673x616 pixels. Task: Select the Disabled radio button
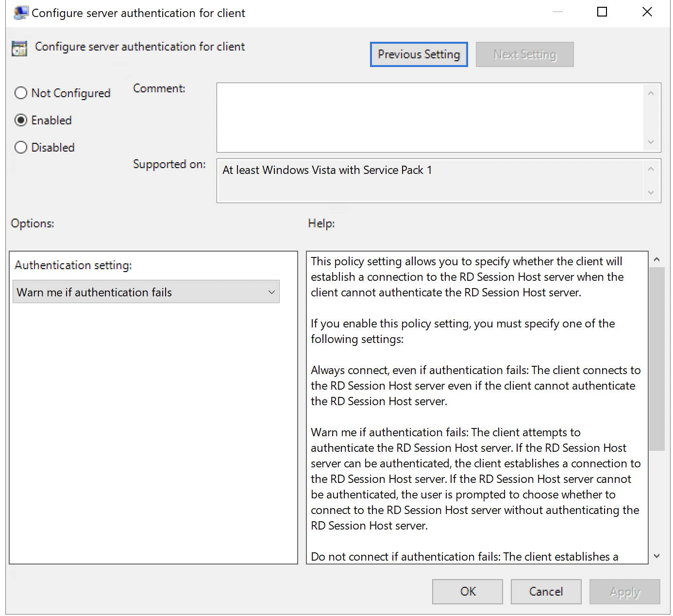21,147
